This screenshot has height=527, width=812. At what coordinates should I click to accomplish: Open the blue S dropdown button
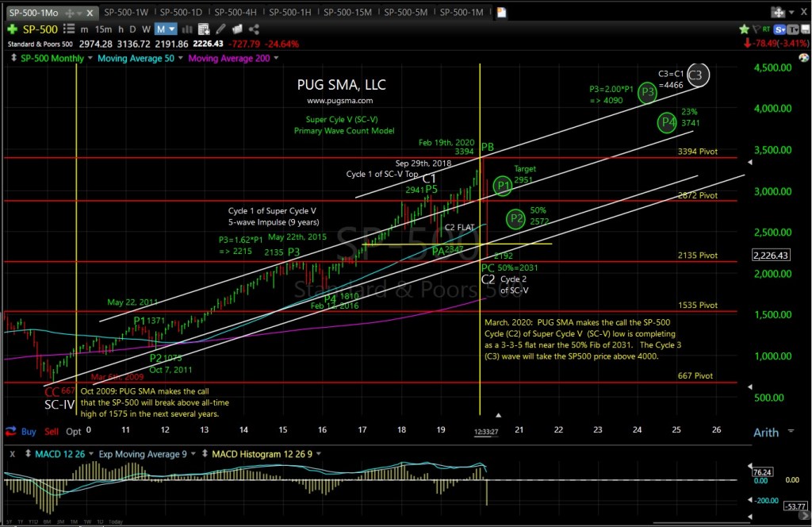[779, 29]
